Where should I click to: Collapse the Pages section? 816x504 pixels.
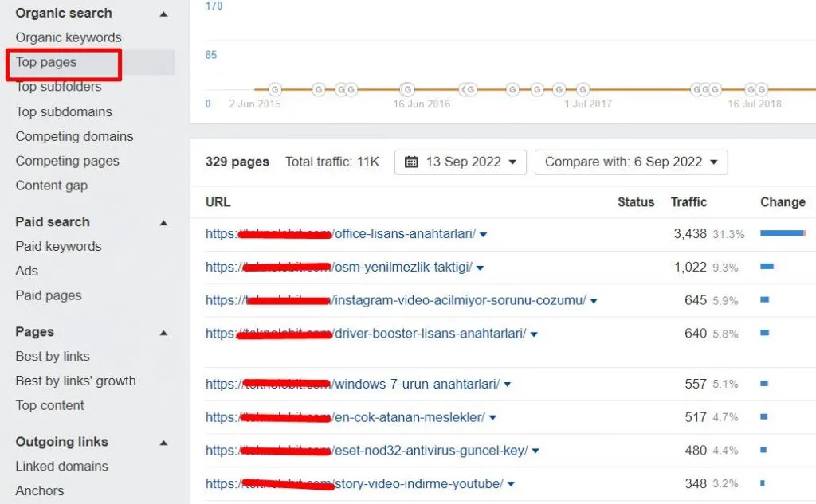click(163, 333)
